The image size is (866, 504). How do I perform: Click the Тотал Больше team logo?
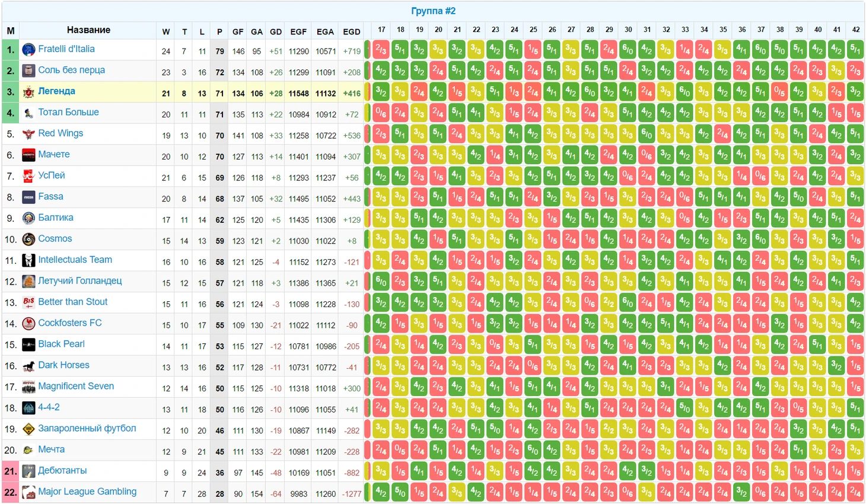pyautogui.click(x=28, y=113)
